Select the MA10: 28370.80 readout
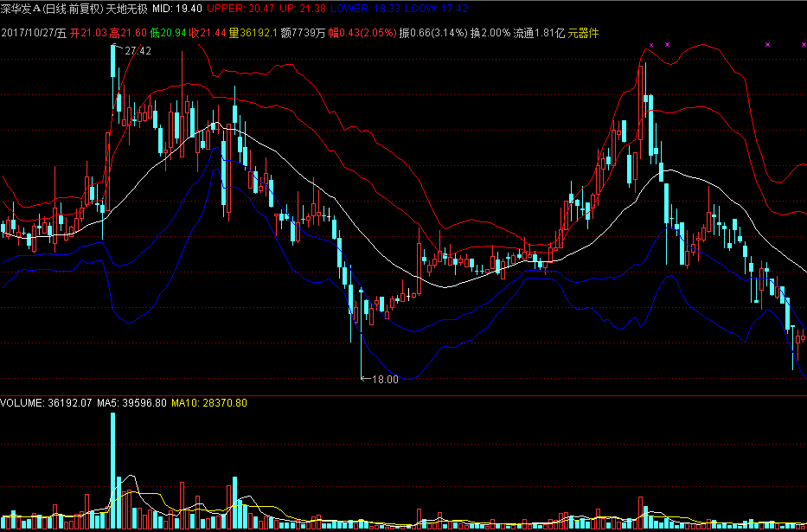 click(x=209, y=403)
